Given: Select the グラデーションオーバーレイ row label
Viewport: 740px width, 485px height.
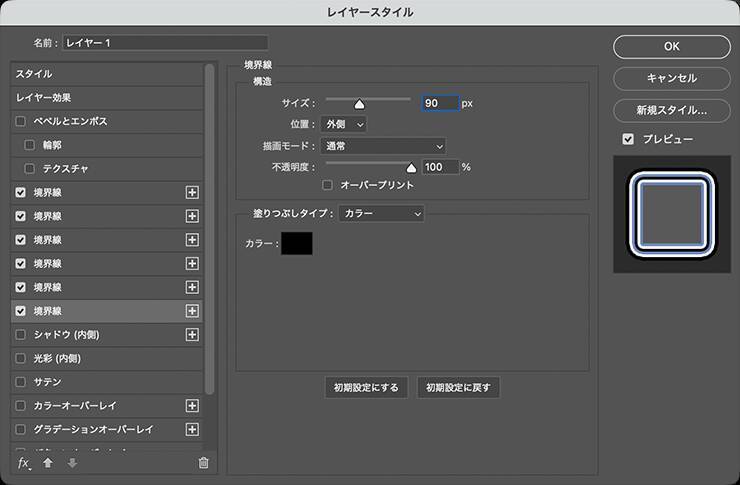Looking at the screenshot, I should click(x=93, y=429).
